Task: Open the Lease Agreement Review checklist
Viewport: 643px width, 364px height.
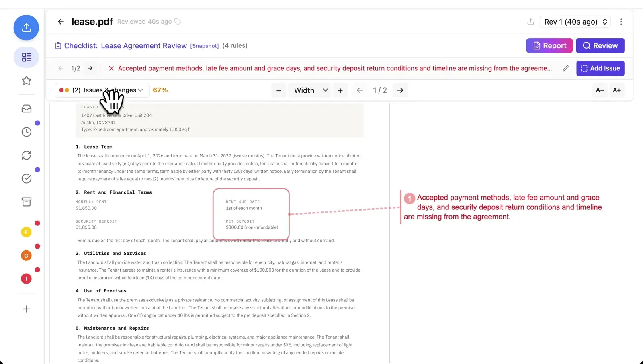Action: click(x=143, y=45)
